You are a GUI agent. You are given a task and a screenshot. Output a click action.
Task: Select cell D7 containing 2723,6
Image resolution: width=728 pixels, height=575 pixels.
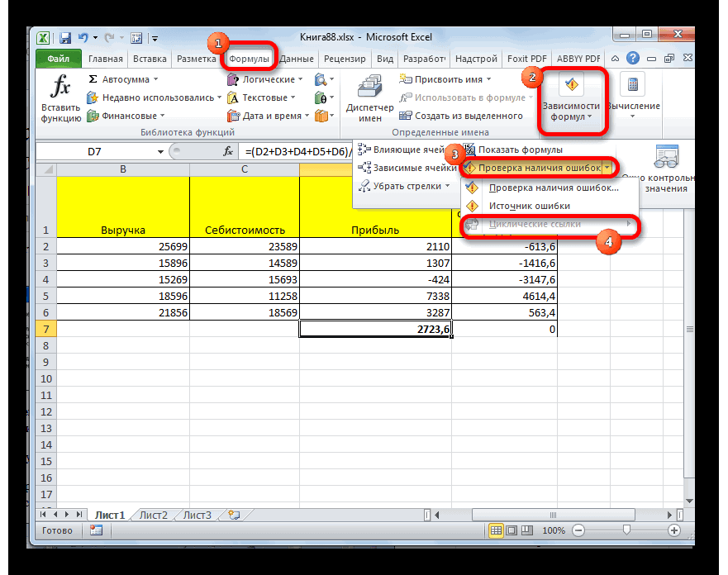375,329
